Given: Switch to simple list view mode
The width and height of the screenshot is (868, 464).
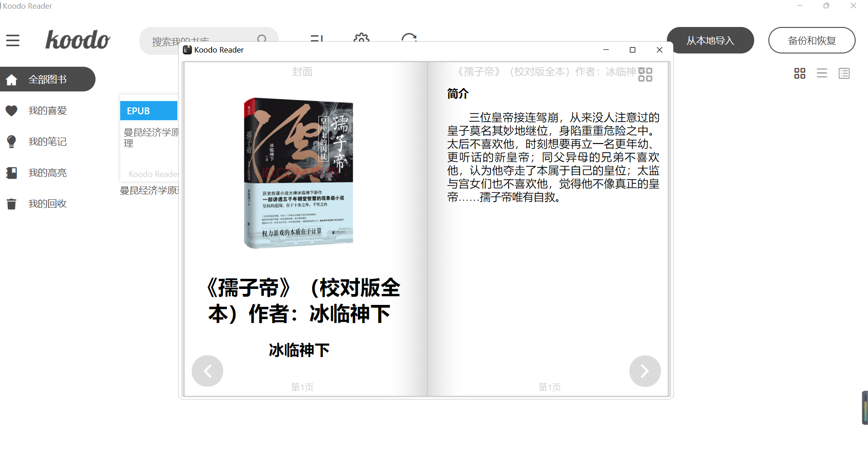Looking at the screenshot, I should [x=822, y=73].
